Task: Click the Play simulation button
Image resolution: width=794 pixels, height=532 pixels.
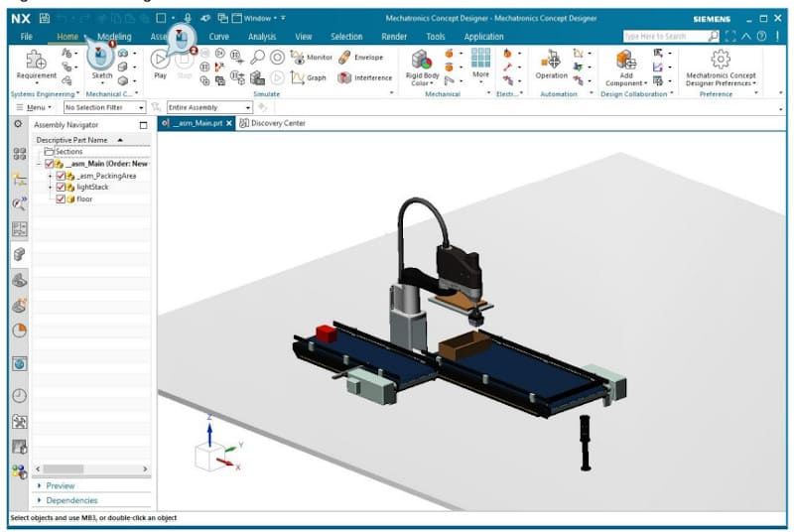Action: point(160,61)
